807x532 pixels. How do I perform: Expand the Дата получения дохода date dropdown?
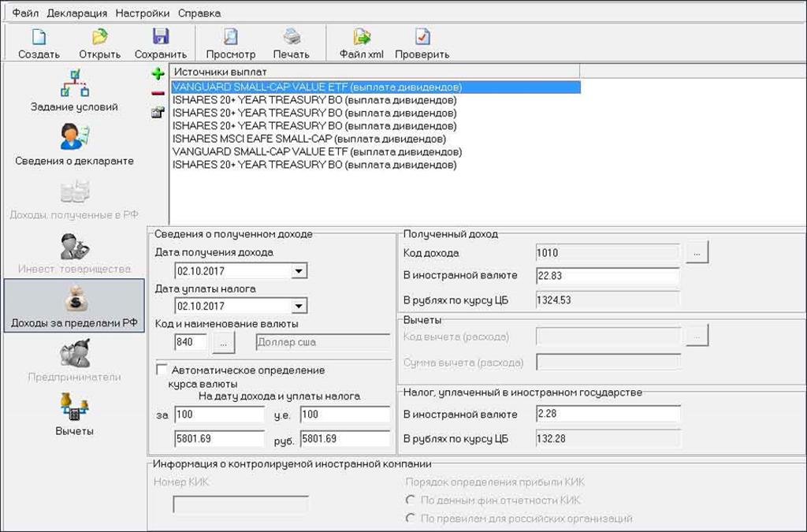tap(299, 270)
